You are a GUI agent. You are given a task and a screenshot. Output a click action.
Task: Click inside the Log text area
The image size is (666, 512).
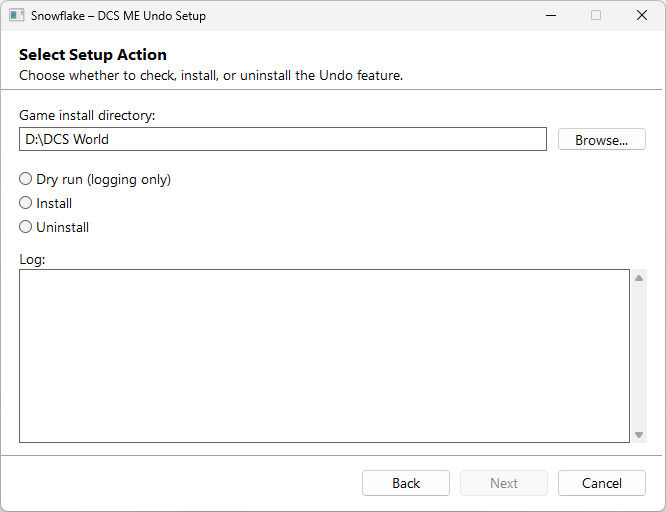pos(325,356)
